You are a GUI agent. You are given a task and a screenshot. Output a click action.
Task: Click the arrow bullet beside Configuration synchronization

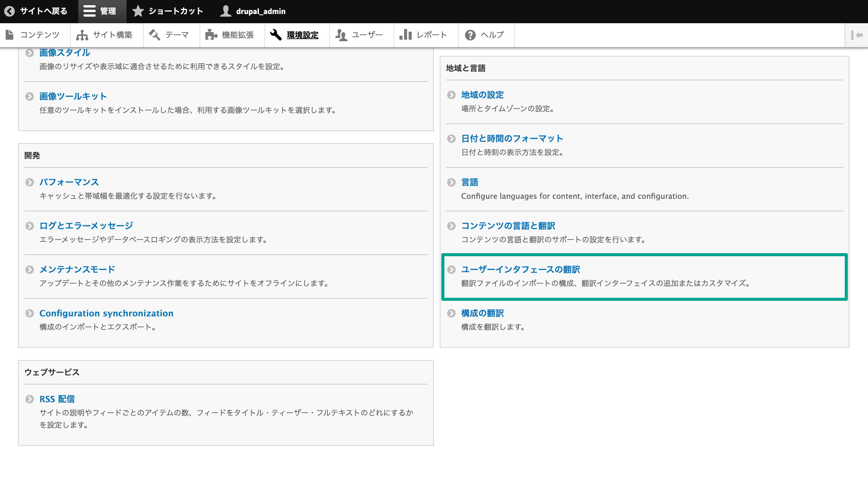30,313
